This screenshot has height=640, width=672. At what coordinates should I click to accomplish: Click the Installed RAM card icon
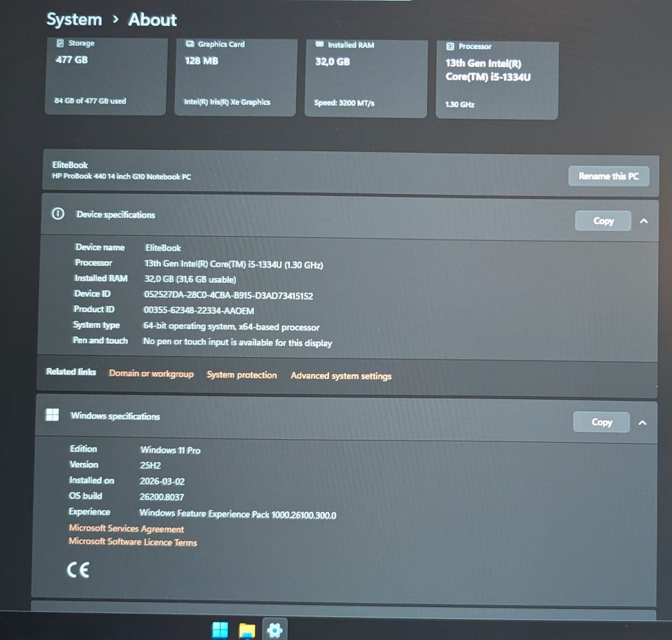pyautogui.click(x=319, y=44)
